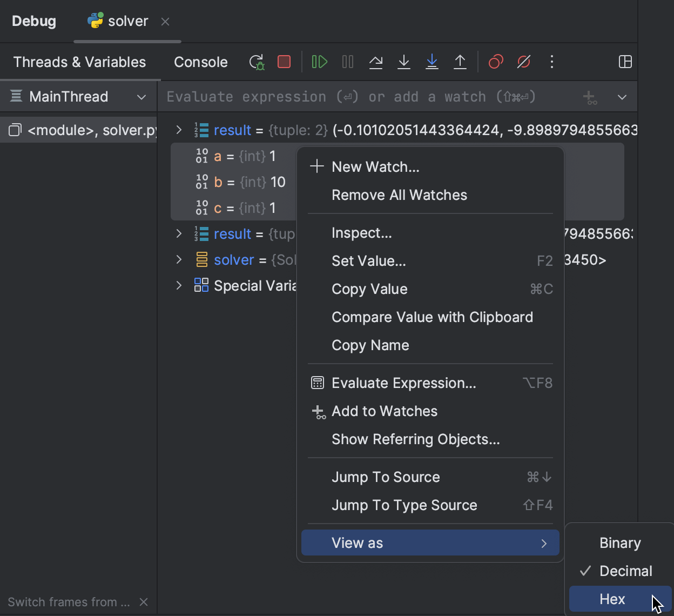Viewport: 674px width, 616px height.
Task: Click the Evaluate expression input field
Action: tap(351, 96)
